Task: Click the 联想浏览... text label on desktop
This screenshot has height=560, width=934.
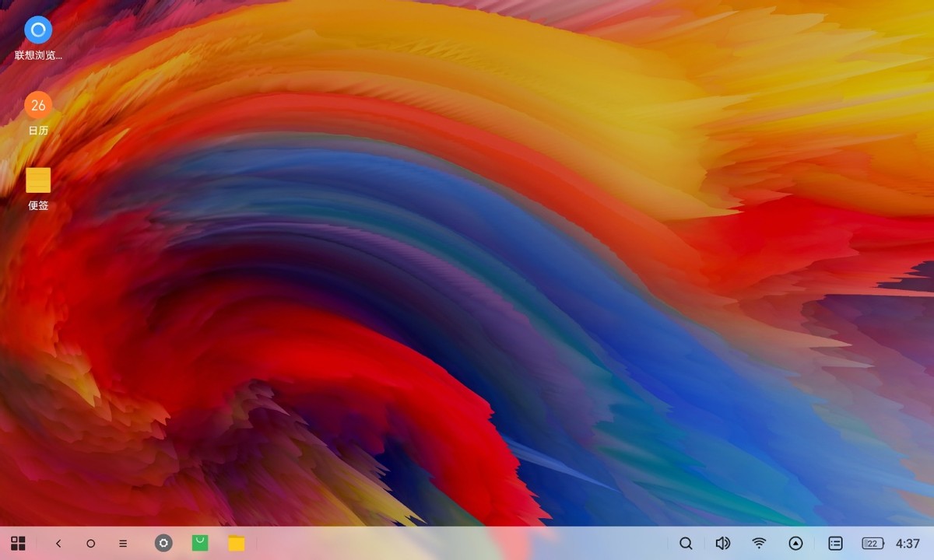Action: click(38, 55)
